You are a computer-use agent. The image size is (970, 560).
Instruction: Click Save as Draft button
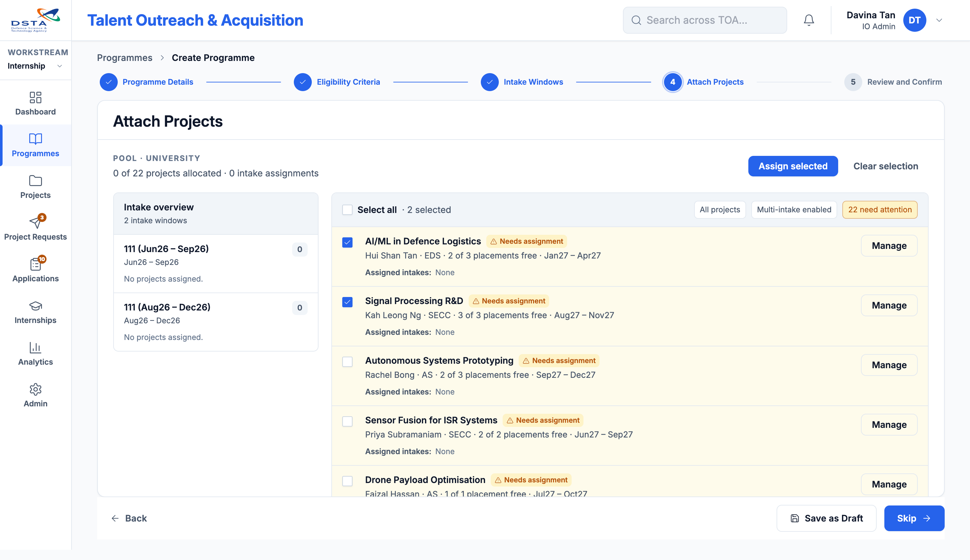coord(826,518)
